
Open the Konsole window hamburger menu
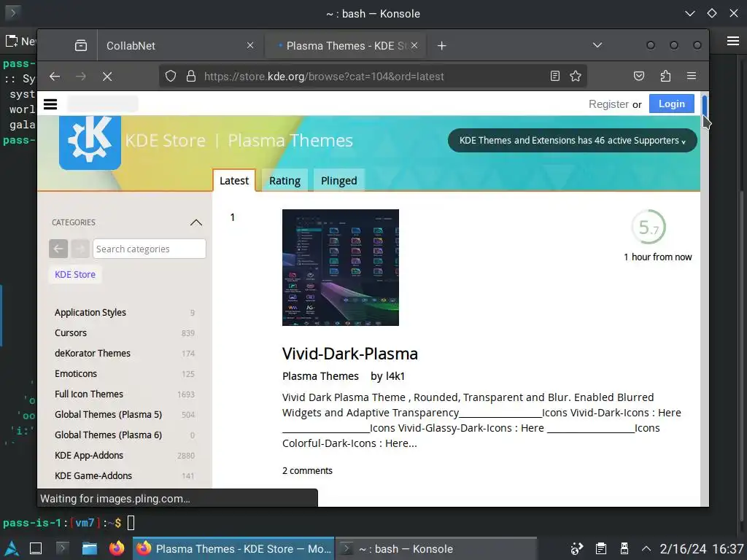[x=733, y=41]
